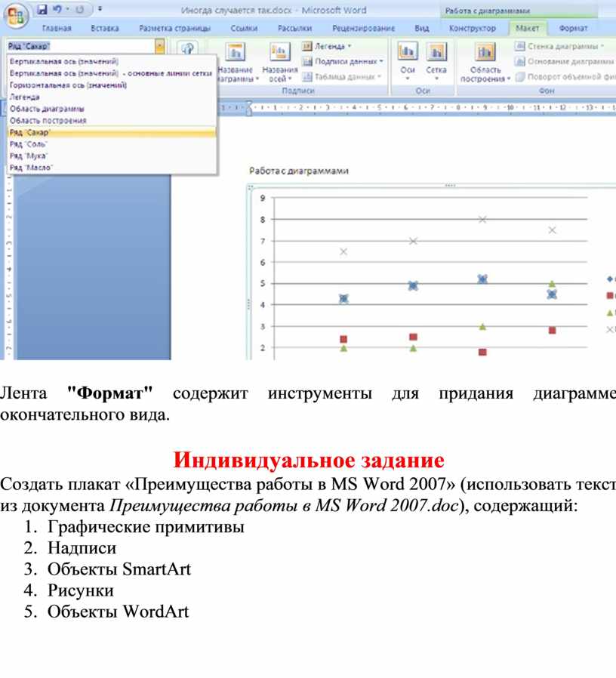Click the indent marker on the ruler
The width and height of the screenshot is (616, 678).
pos(248,108)
